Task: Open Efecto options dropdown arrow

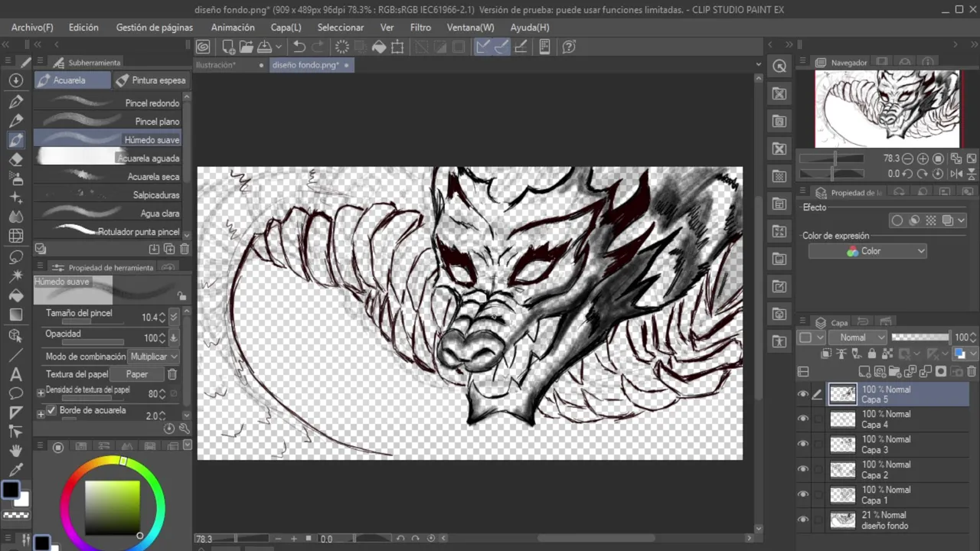Action: click(961, 220)
